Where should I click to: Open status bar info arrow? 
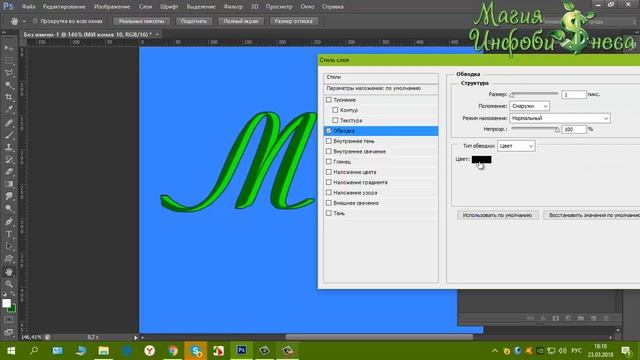(136, 338)
